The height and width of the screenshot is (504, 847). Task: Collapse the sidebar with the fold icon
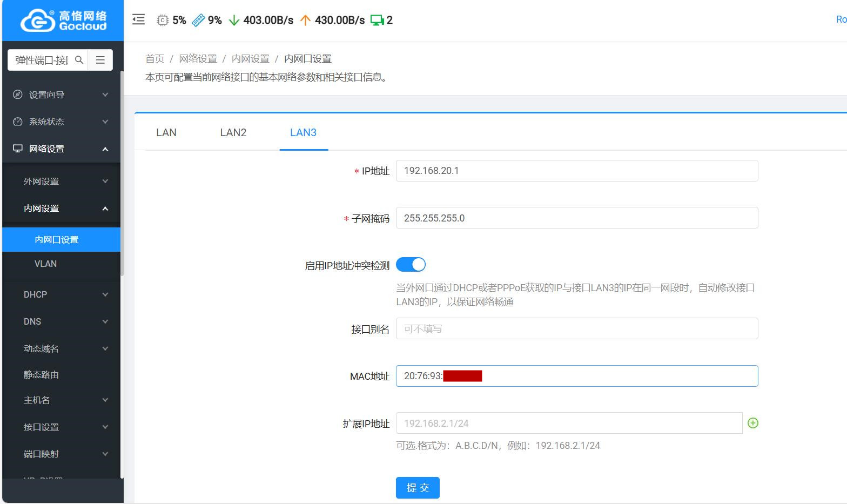[139, 20]
